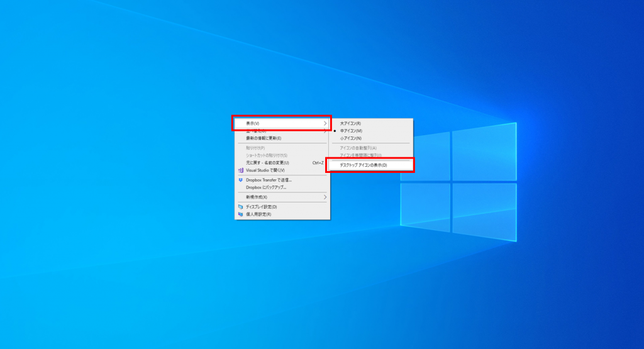
Task: Open the 表示(V) submenu entry
Action: pos(282,123)
